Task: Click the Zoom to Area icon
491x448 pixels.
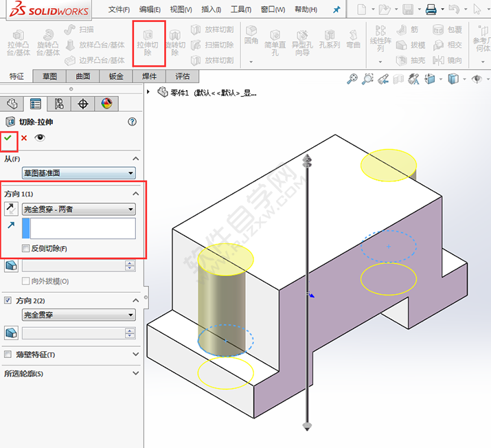Action: [367, 79]
